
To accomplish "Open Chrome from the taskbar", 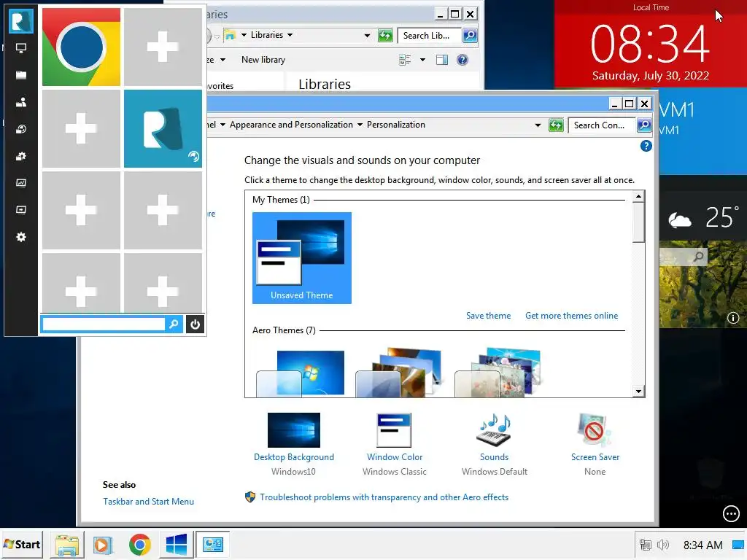I will coord(139,545).
